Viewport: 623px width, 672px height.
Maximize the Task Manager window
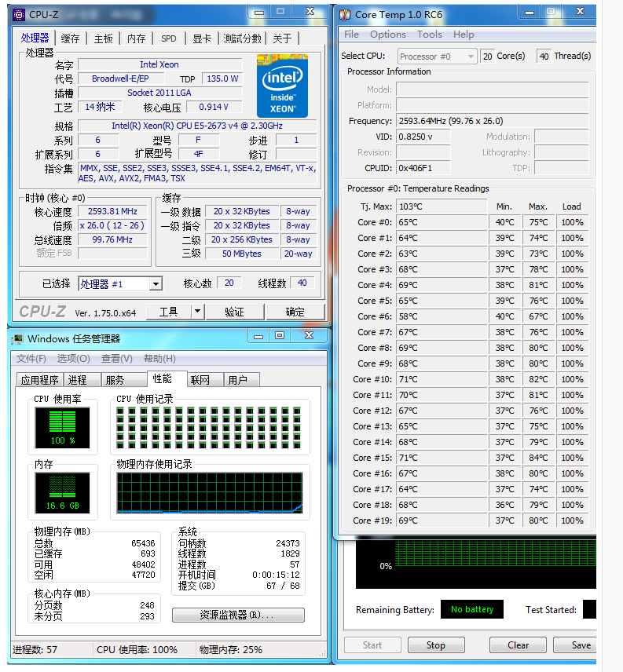click(x=280, y=335)
